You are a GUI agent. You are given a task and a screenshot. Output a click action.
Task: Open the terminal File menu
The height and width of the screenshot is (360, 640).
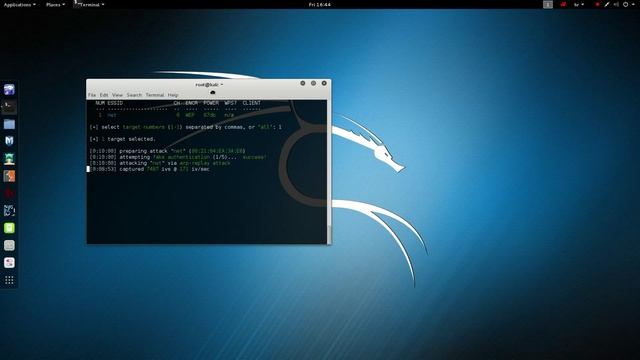click(x=92, y=95)
